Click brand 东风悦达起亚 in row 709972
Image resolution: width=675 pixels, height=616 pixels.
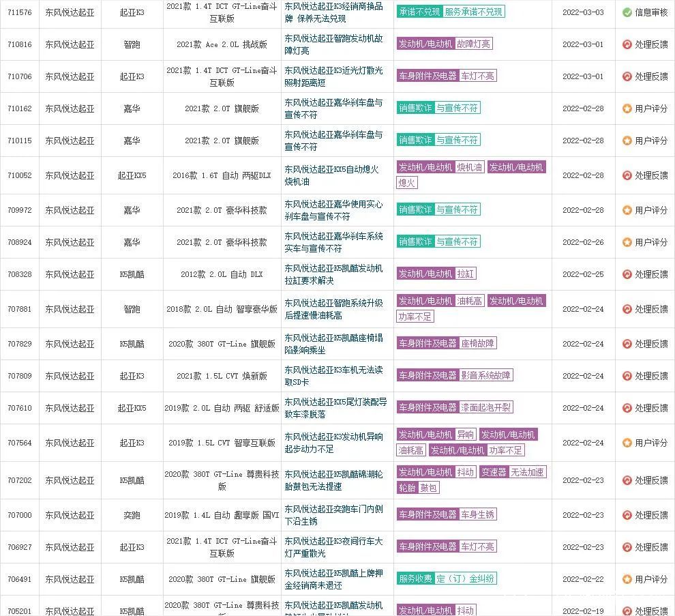[x=70, y=210]
